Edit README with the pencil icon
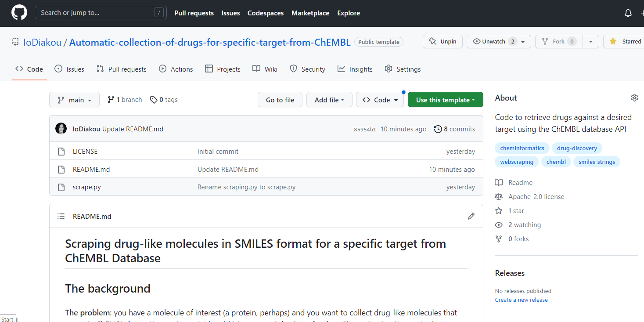This screenshot has height=322, width=644. 471,216
